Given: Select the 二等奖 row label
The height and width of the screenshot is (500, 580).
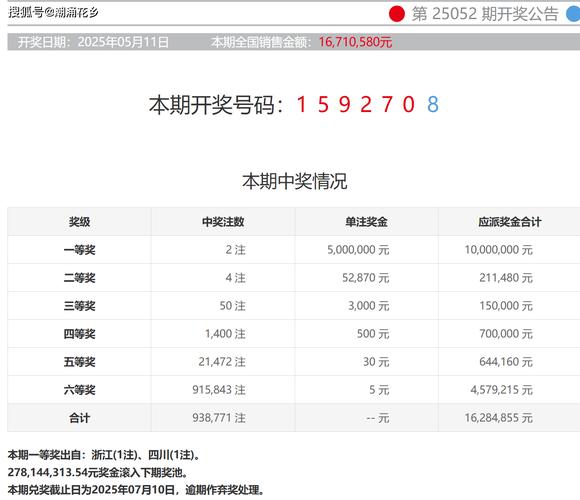Looking at the screenshot, I should (x=80, y=278).
